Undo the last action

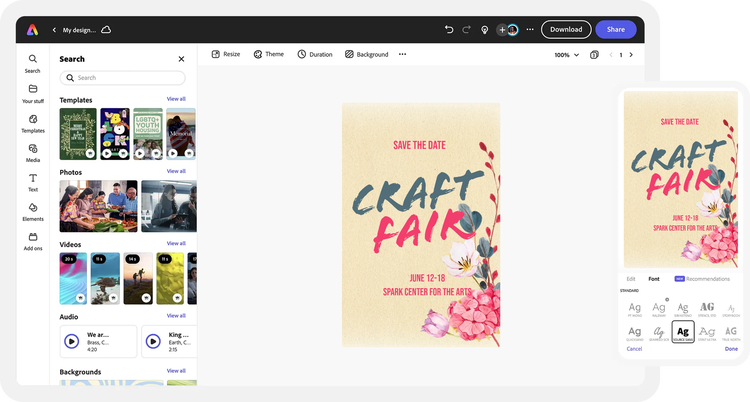[x=449, y=30]
